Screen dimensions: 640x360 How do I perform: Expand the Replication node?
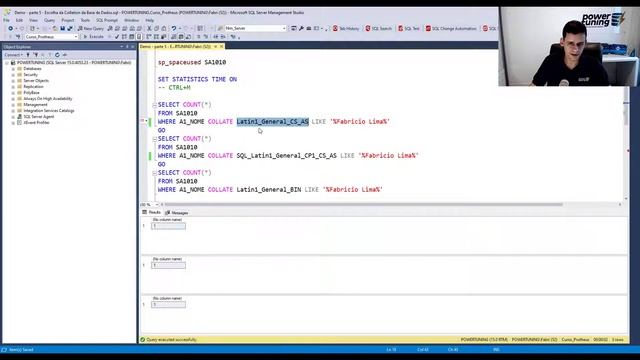tap(13, 87)
